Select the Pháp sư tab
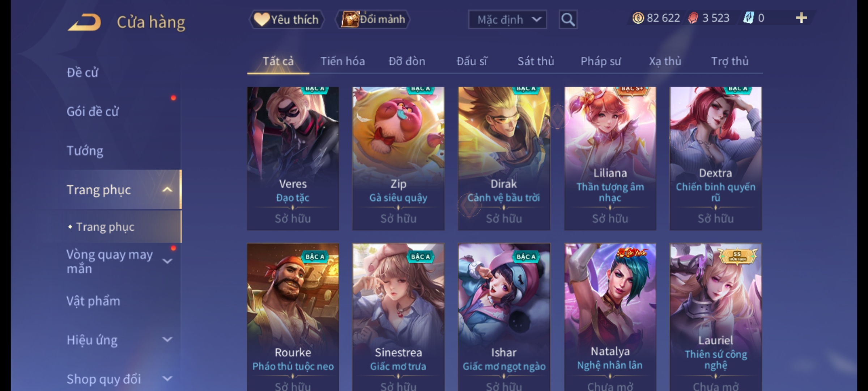Image resolution: width=868 pixels, height=391 pixels. [x=601, y=61]
